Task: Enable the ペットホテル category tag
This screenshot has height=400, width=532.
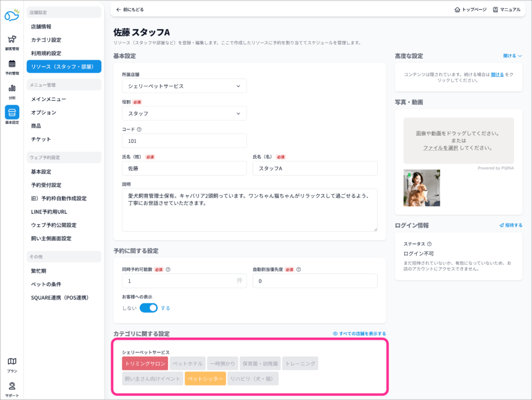Action: 188,364
